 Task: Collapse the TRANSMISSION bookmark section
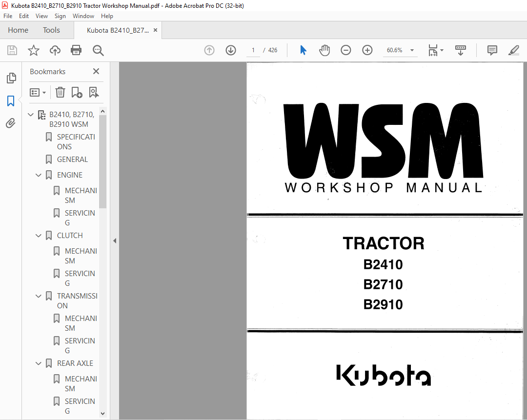[39, 296]
